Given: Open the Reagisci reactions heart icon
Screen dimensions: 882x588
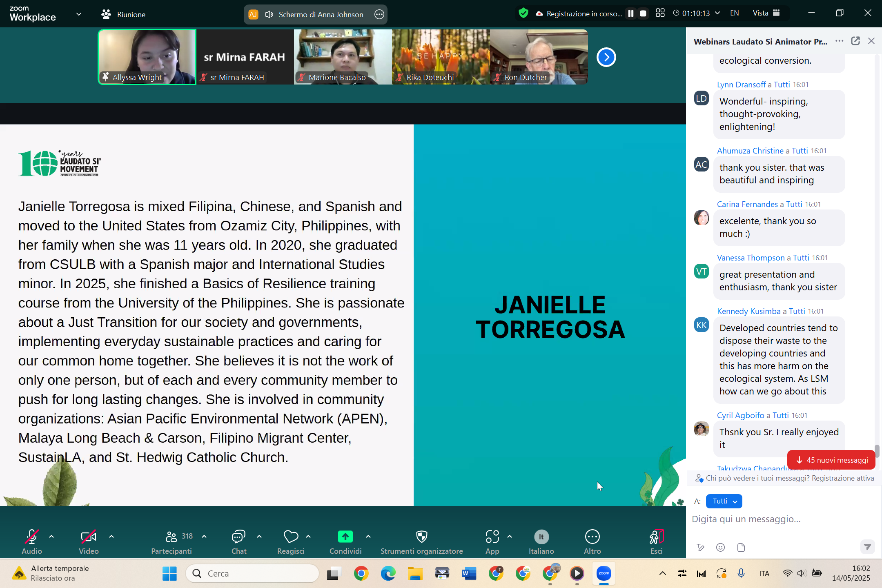Looking at the screenshot, I should pyautogui.click(x=291, y=537).
